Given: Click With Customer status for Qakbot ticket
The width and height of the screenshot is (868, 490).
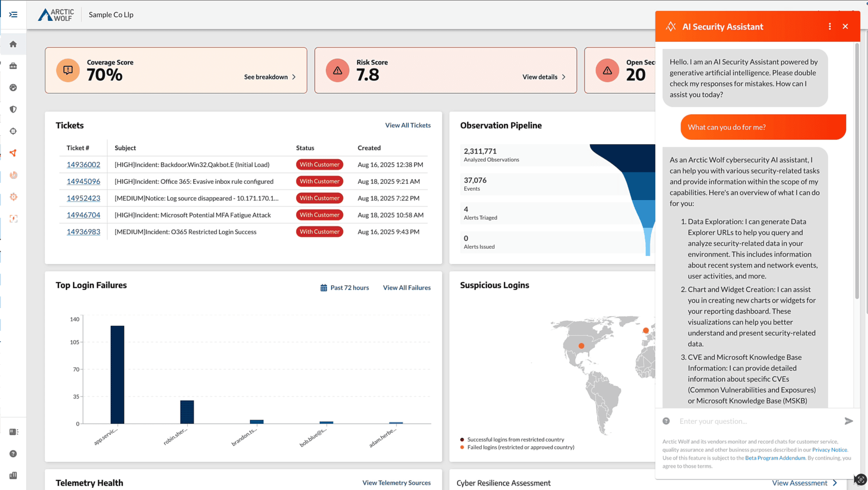Looking at the screenshot, I should [x=319, y=165].
